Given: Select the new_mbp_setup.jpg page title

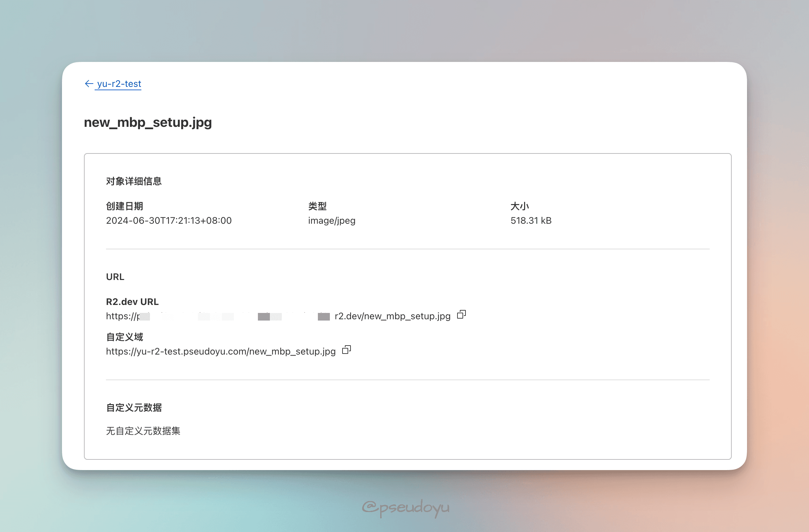Looking at the screenshot, I should point(148,122).
